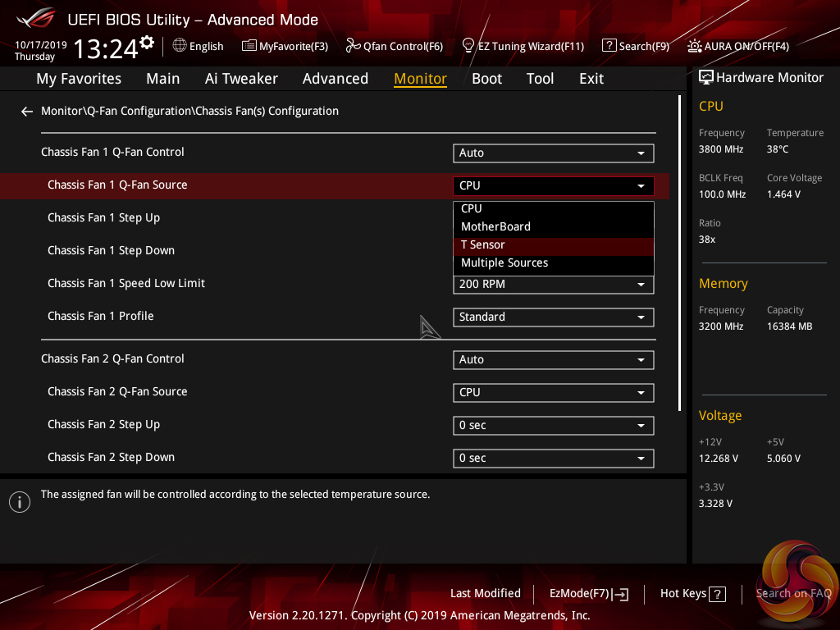Switch to Exit tab

click(x=591, y=79)
